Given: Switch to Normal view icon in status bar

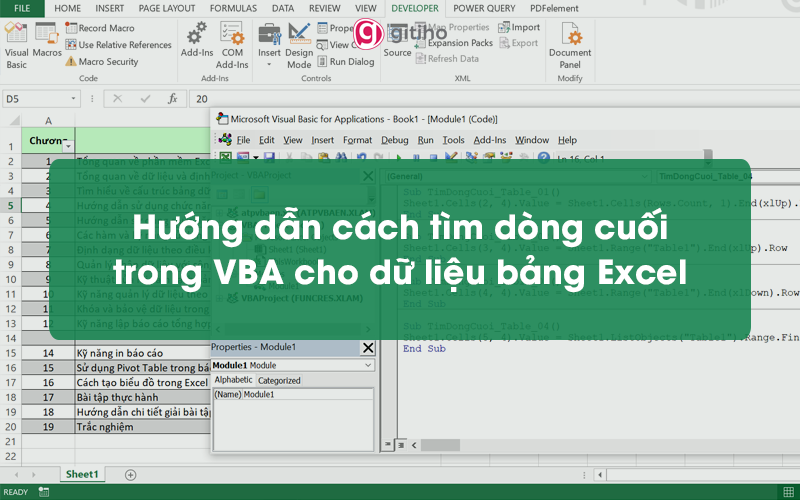Looking at the screenshot, I should click(789, 492).
